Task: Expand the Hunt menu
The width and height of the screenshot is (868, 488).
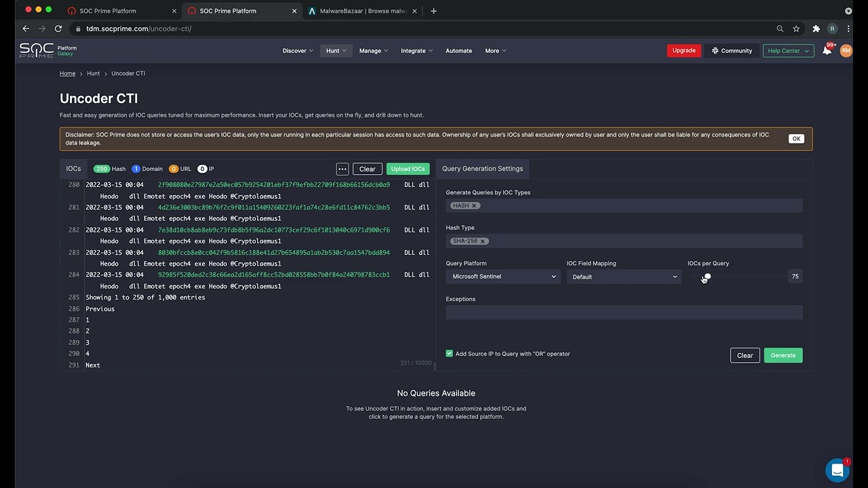Action: tap(336, 51)
